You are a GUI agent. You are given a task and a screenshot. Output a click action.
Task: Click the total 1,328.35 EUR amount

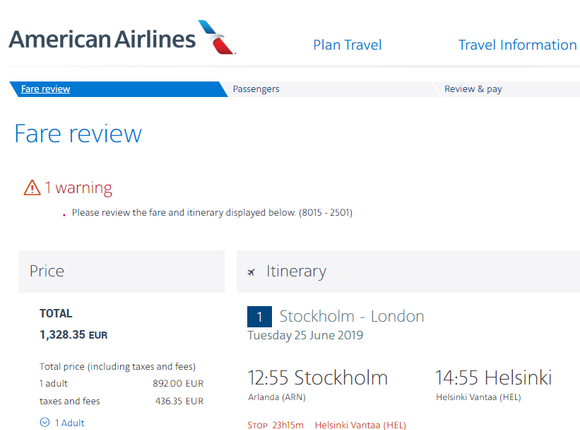74,335
